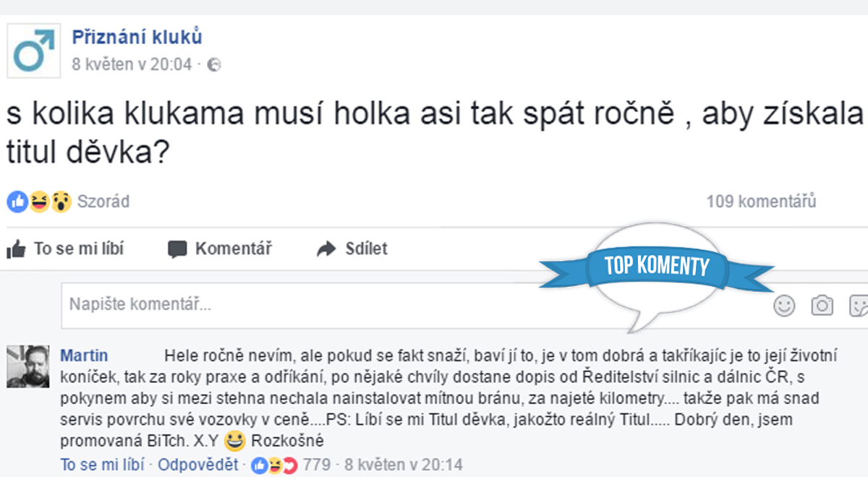Click the blue like reaction icon on post

pyautogui.click(x=17, y=202)
